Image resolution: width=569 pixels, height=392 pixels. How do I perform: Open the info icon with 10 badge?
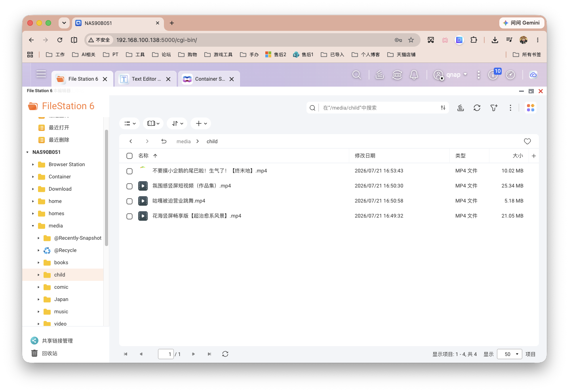[x=493, y=74]
